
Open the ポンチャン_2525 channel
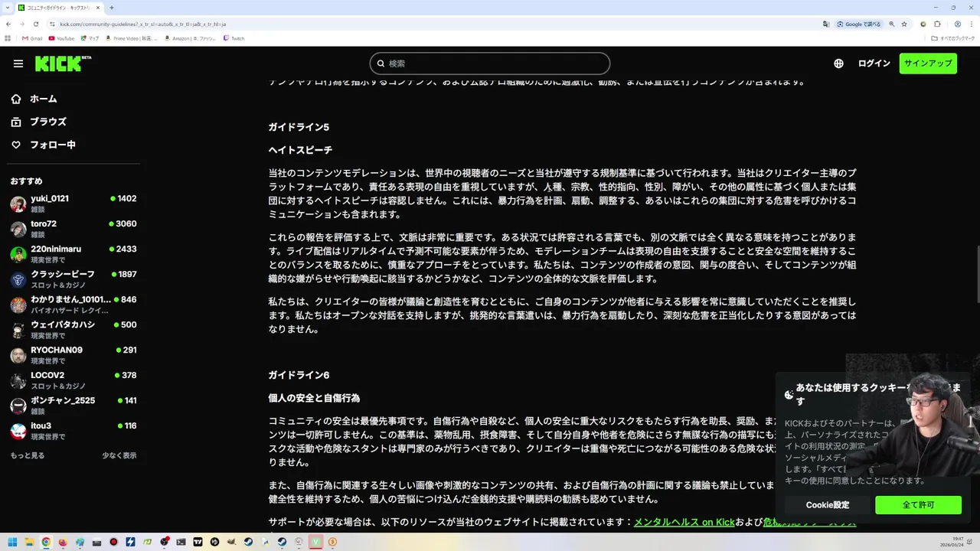click(x=73, y=406)
